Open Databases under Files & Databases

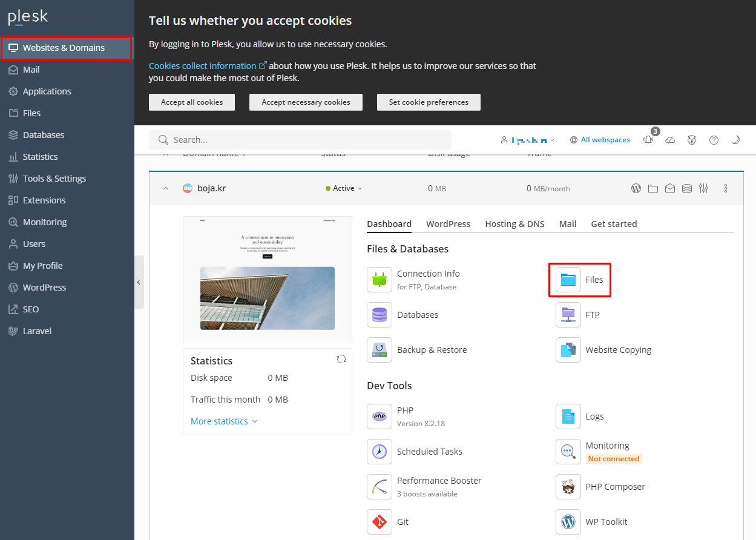click(403, 315)
